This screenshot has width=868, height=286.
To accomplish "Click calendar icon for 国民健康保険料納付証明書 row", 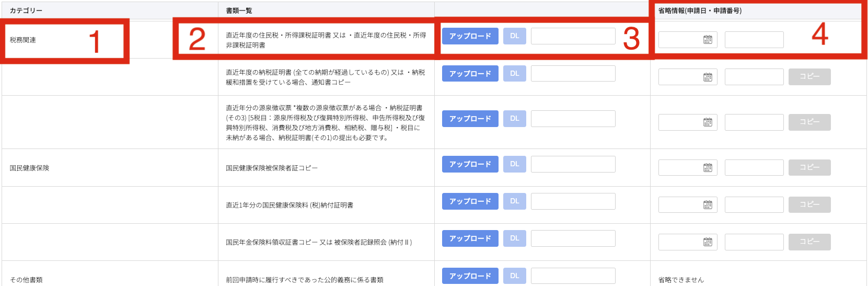I will click(708, 205).
